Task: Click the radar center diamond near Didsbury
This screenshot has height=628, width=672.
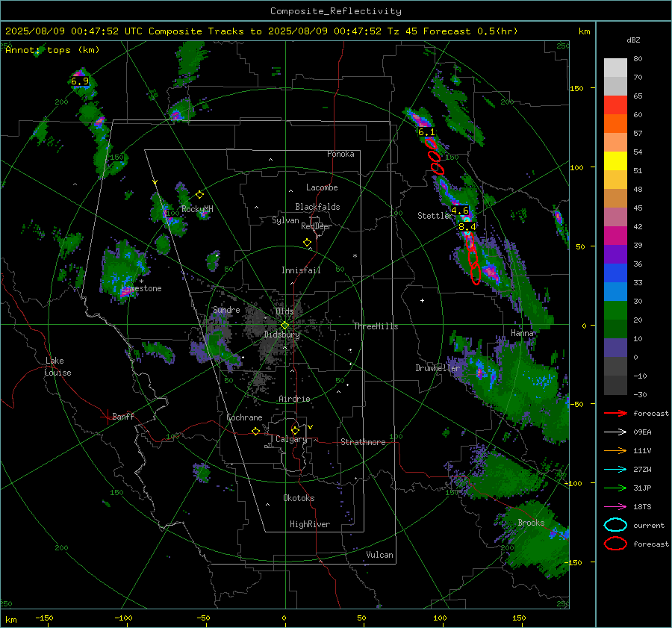Action: click(x=285, y=326)
